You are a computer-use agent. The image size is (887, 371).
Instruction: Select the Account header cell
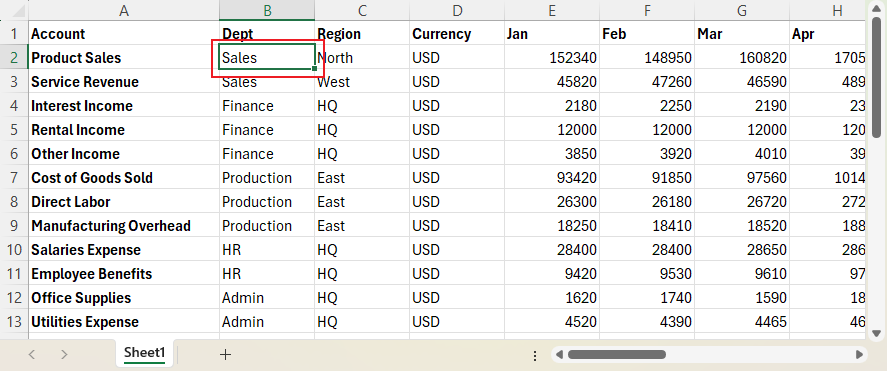click(124, 33)
